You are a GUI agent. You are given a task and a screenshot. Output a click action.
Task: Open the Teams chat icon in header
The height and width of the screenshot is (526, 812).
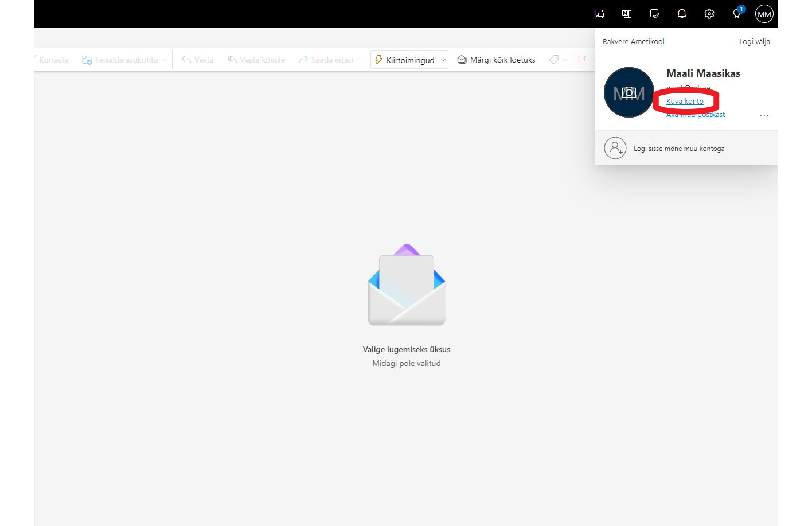coord(599,14)
